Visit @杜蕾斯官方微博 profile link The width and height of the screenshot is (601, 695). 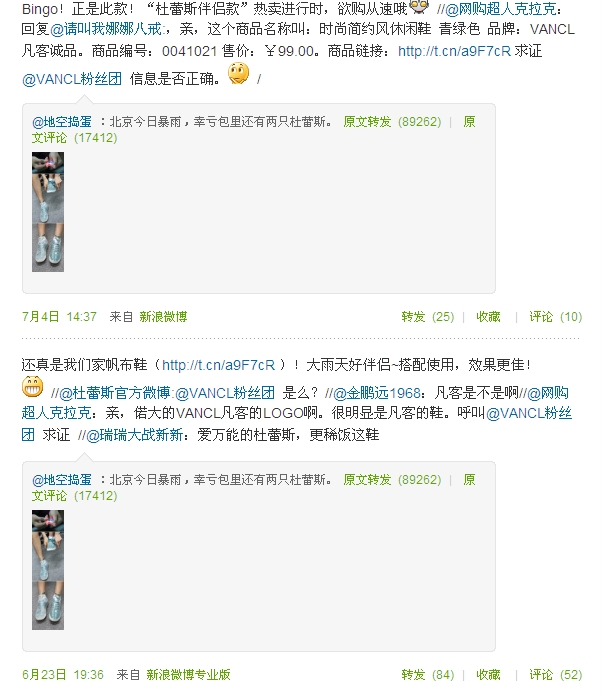pos(115,393)
